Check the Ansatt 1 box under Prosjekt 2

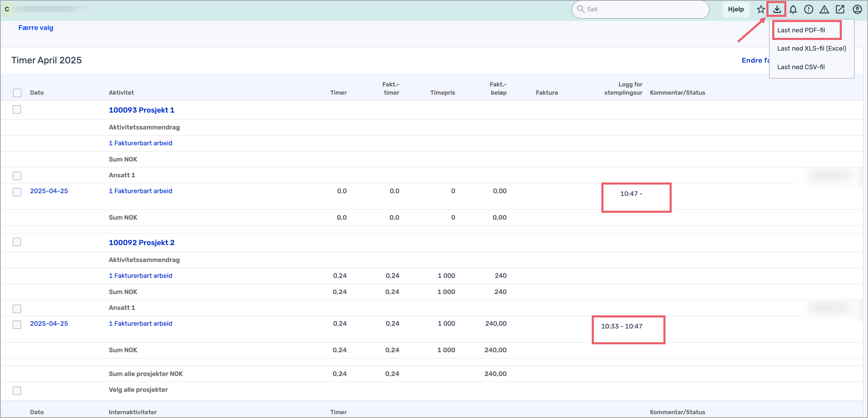(x=17, y=309)
